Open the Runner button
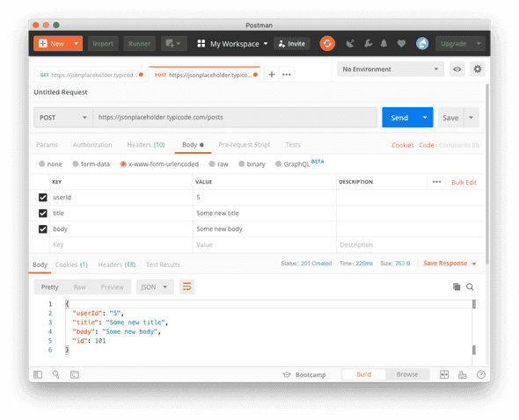This screenshot has width=519, height=420. (139, 43)
